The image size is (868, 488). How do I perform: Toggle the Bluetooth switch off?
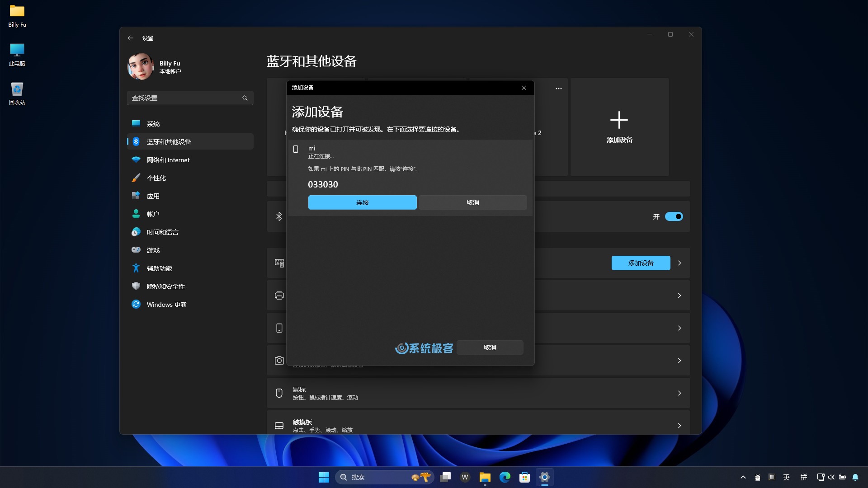coord(674,216)
